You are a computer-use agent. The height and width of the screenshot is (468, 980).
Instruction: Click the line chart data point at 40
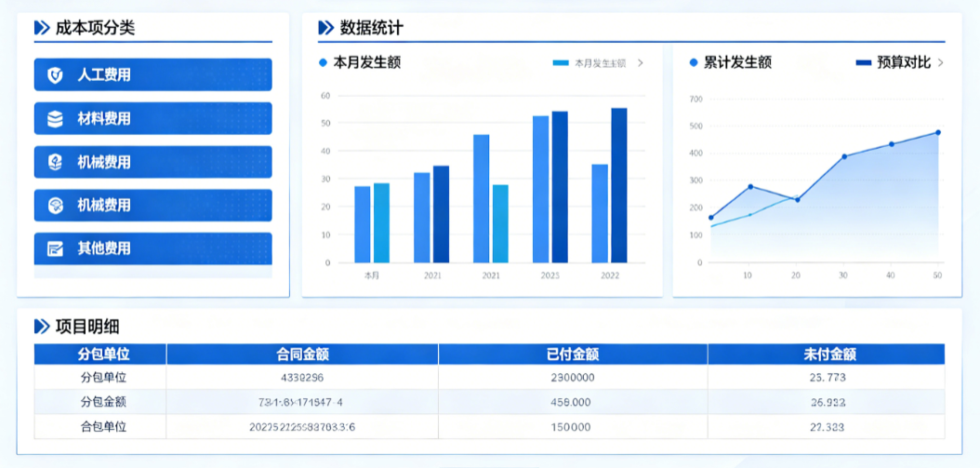pos(892,144)
